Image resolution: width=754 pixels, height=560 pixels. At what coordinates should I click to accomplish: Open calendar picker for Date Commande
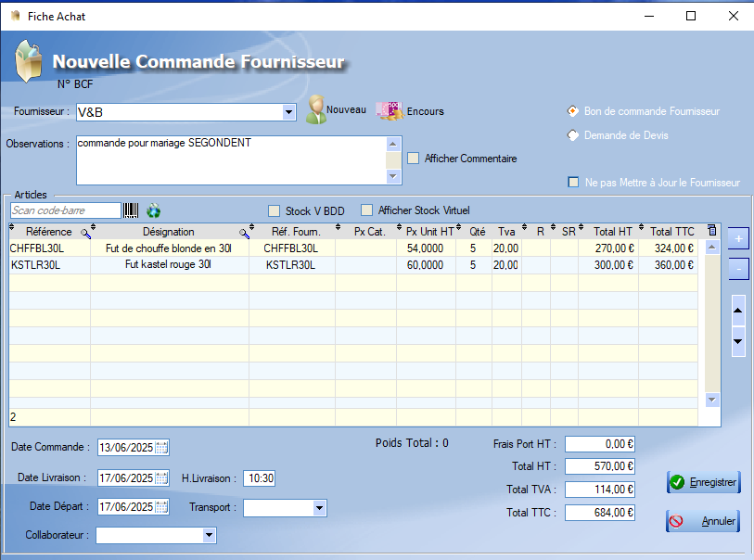[161, 447]
